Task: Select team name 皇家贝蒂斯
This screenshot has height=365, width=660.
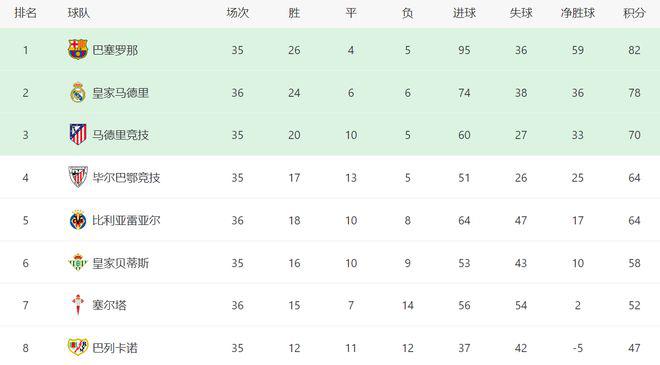Action: [x=120, y=263]
